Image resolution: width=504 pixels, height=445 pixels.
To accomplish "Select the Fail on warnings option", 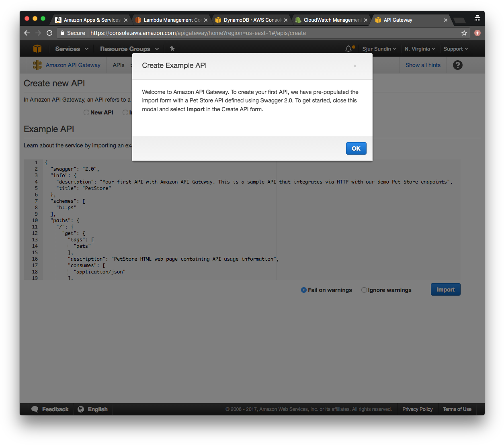I will click(x=304, y=290).
